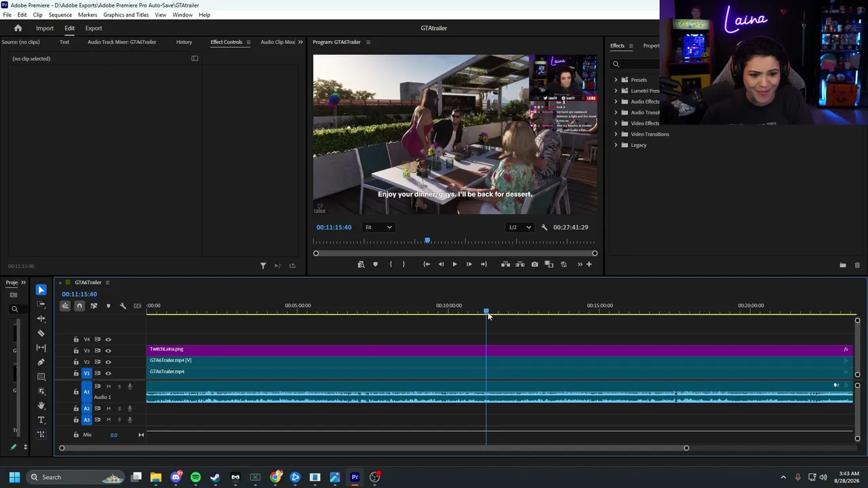Image resolution: width=868 pixels, height=488 pixels.
Task: Play the program monitor
Action: tap(454, 264)
